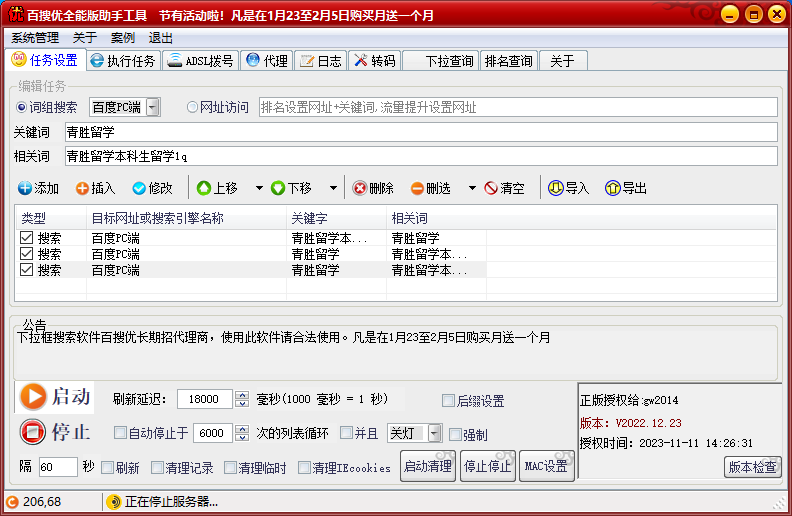Open the 案例 menu
This screenshot has height=516, width=792.
[123, 38]
